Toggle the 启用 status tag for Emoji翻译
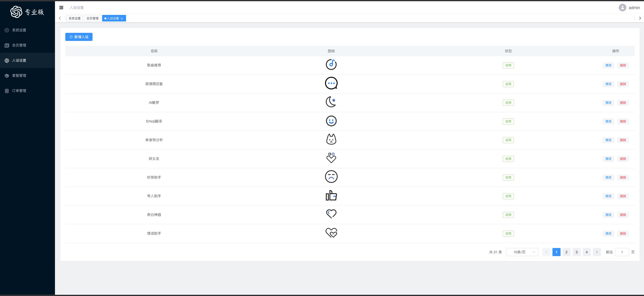The image size is (644, 296). [x=508, y=121]
